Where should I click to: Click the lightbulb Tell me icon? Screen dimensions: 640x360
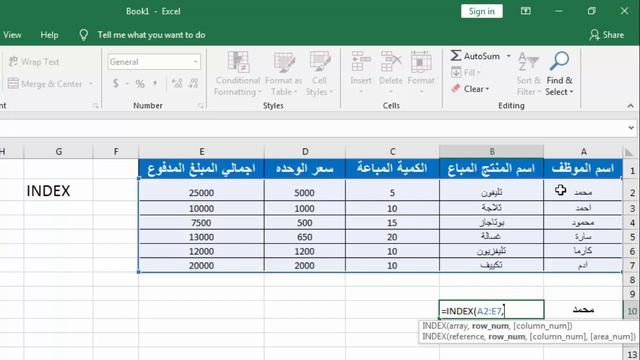point(84,35)
